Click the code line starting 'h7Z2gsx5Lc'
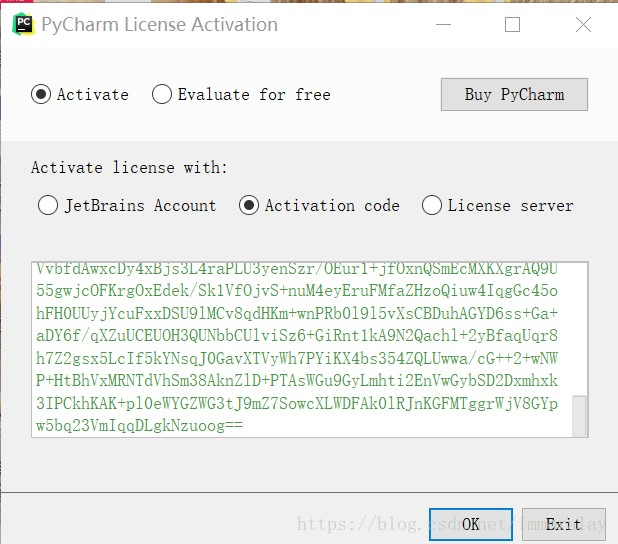The width and height of the screenshot is (618, 544). tap(297, 358)
